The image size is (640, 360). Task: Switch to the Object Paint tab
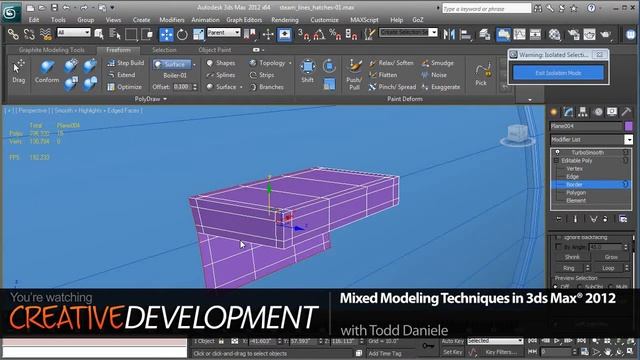click(x=215, y=50)
